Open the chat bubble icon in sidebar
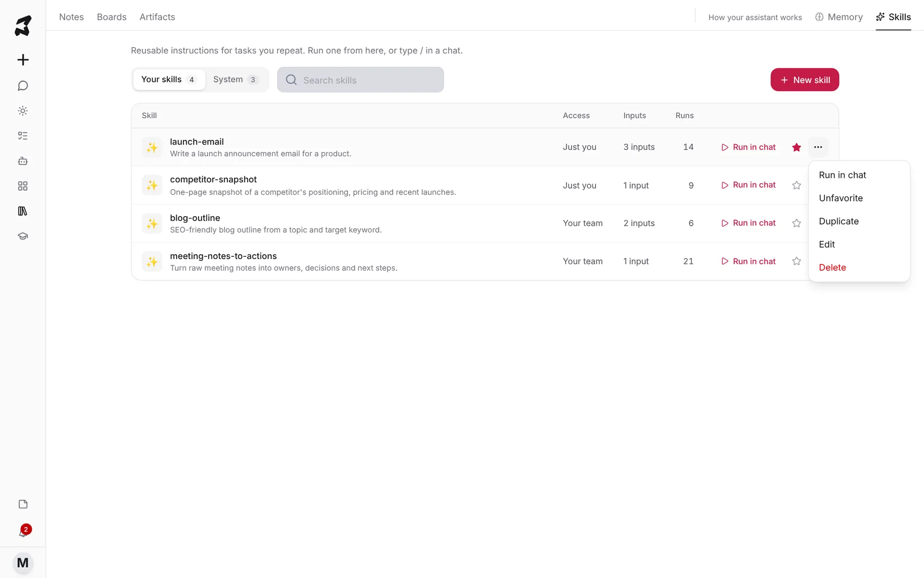 23,86
